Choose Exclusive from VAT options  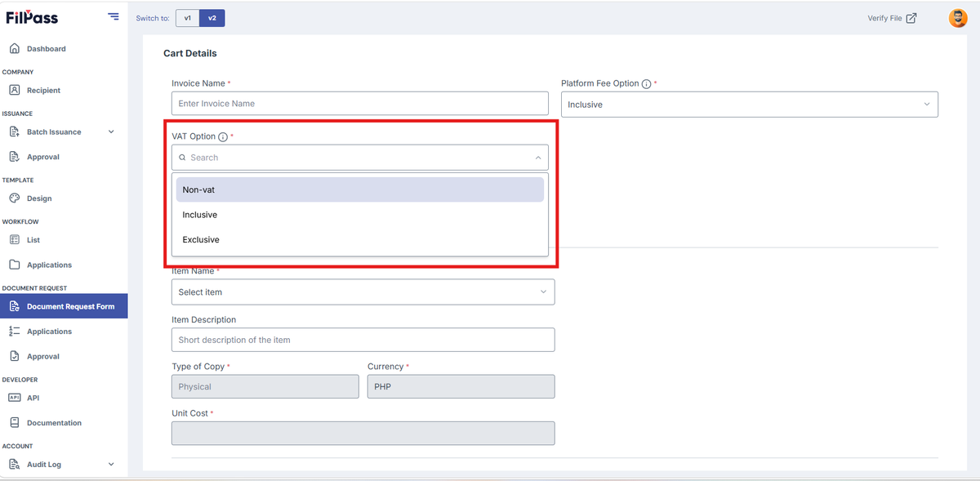coord(360,239)
